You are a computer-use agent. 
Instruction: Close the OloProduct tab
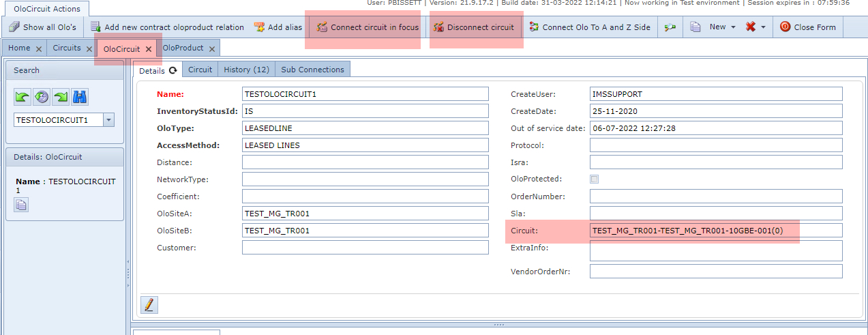[x=212, y=49]
